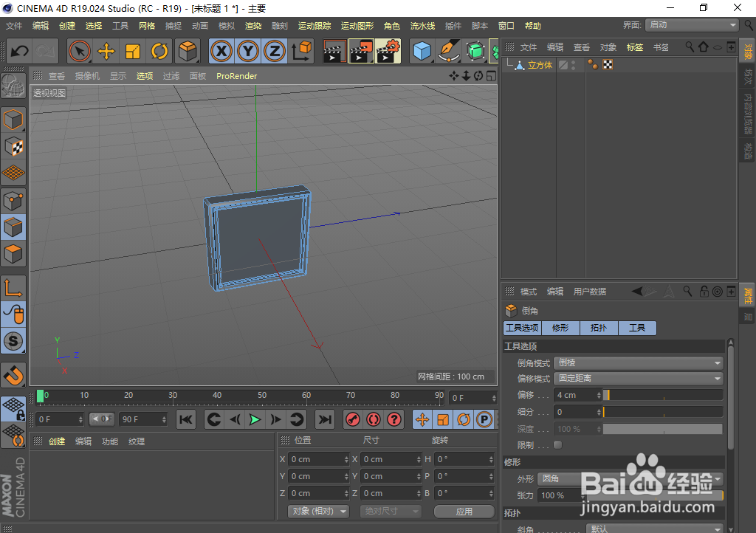Switch to Edges mode in left palette
Image resolution: width=756 pixels, height=533 pixels.
[12, 227]
